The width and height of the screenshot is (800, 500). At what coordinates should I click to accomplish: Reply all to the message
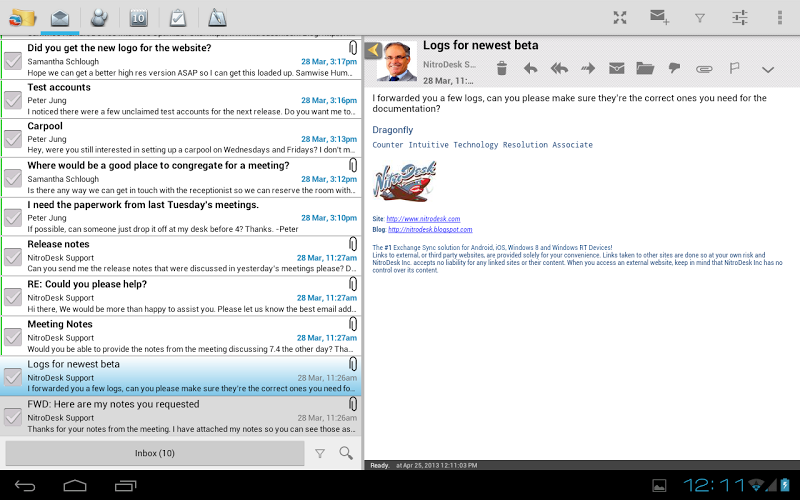(560, 68)
